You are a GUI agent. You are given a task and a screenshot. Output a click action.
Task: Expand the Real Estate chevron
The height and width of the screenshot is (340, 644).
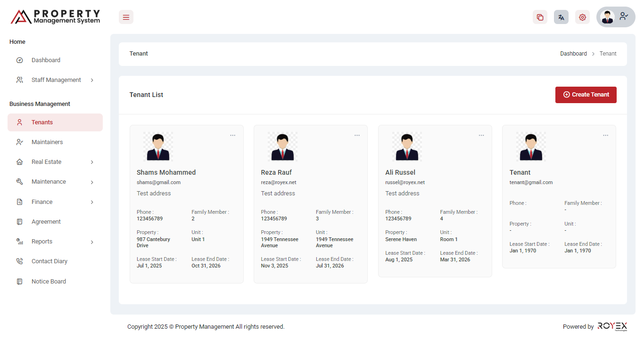point(92,162)
